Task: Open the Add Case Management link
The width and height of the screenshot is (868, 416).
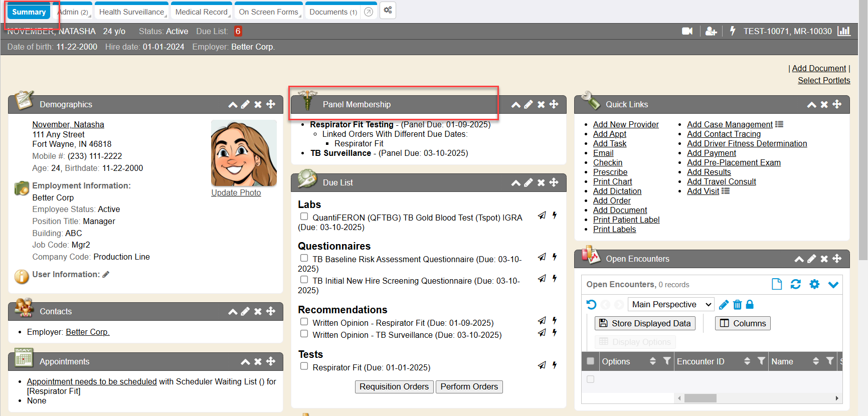Action: [x=729, y=124]
